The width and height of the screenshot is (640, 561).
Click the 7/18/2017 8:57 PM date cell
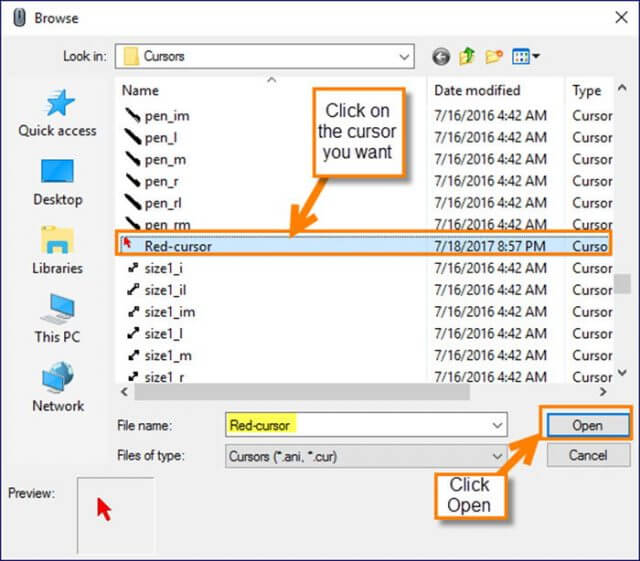[x=490, y=246]
